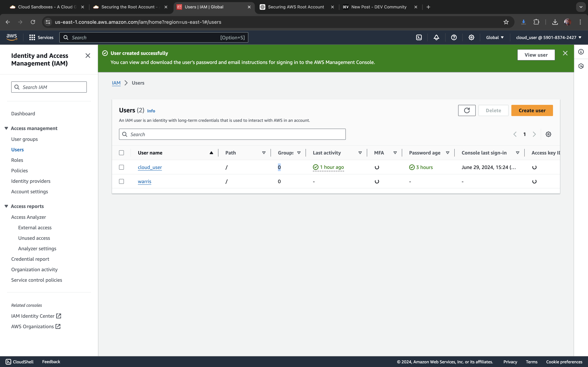Dismiss the user created success banner
The image size is (588, 367).
(x=565, y=53)
